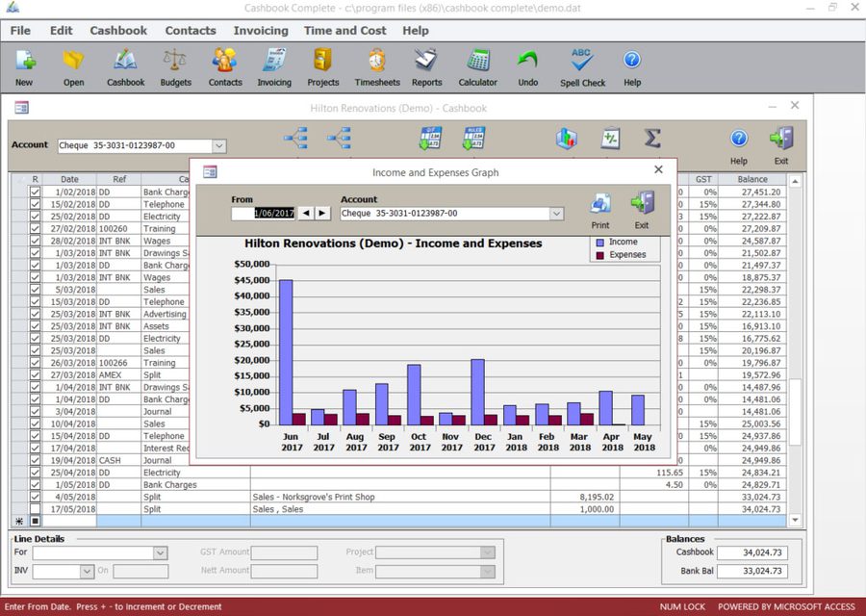
Task: Open Timesheets via the alarm clock icon
Action: [x=377, y=61]
